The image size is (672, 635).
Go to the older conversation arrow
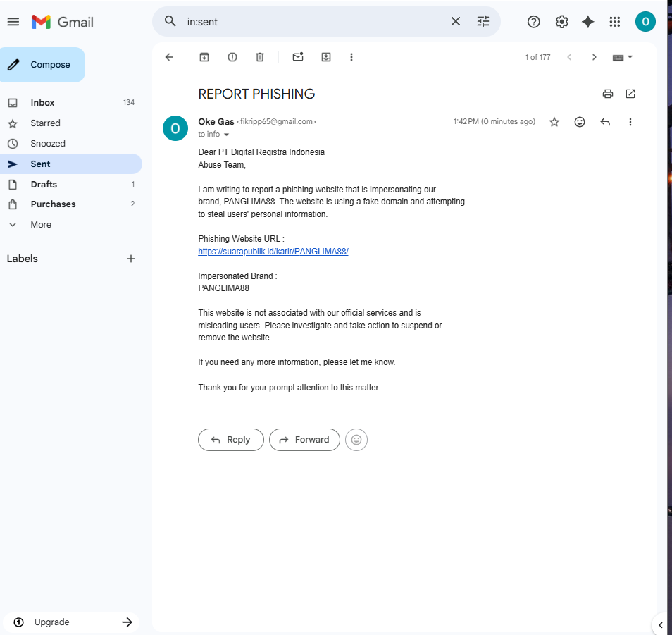pyautogui.click(x=594, y=57)
